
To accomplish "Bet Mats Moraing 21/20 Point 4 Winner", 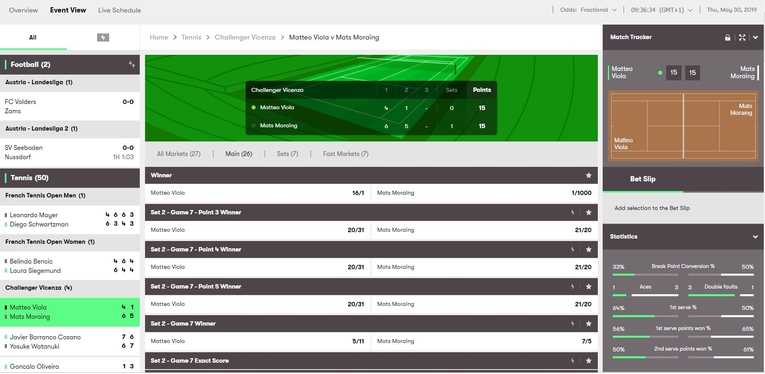I will tap(484, 267).
